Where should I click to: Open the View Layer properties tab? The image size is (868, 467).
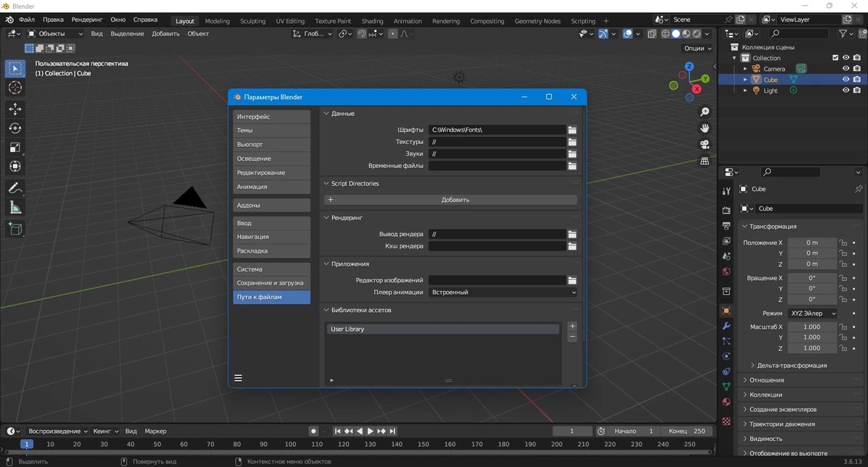[726, 241]
